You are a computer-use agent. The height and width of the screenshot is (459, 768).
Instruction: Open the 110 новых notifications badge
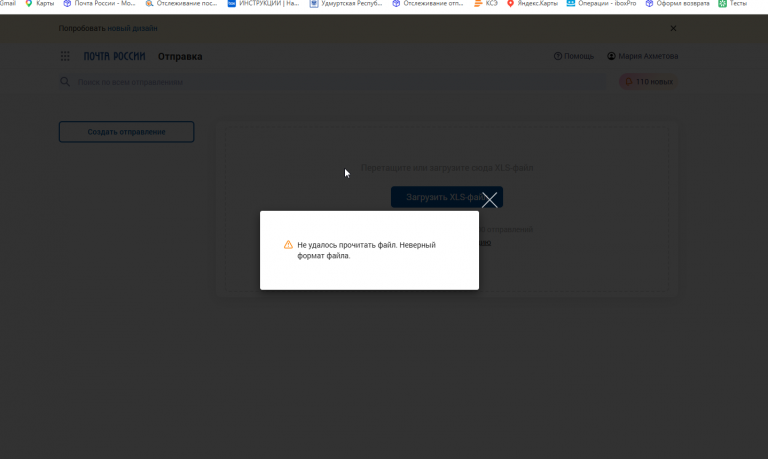(648, 82)
